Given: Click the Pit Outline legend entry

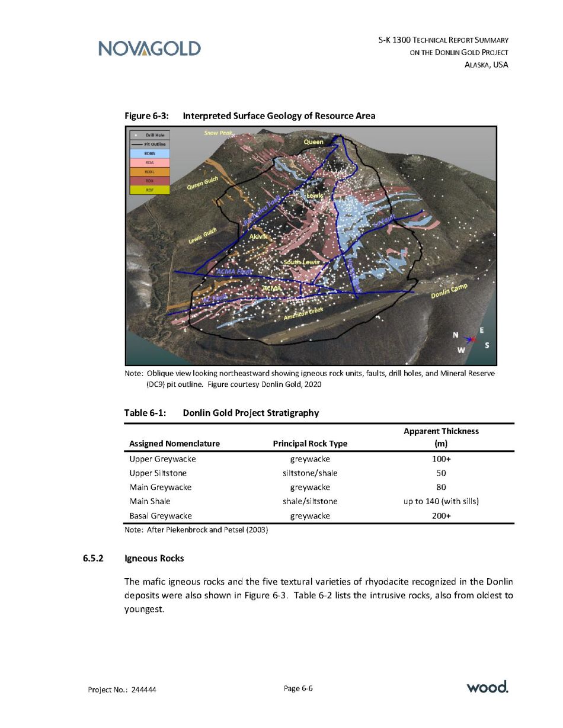Looking at the screenshot, I should pyautogui.click(x=150, y=144).
